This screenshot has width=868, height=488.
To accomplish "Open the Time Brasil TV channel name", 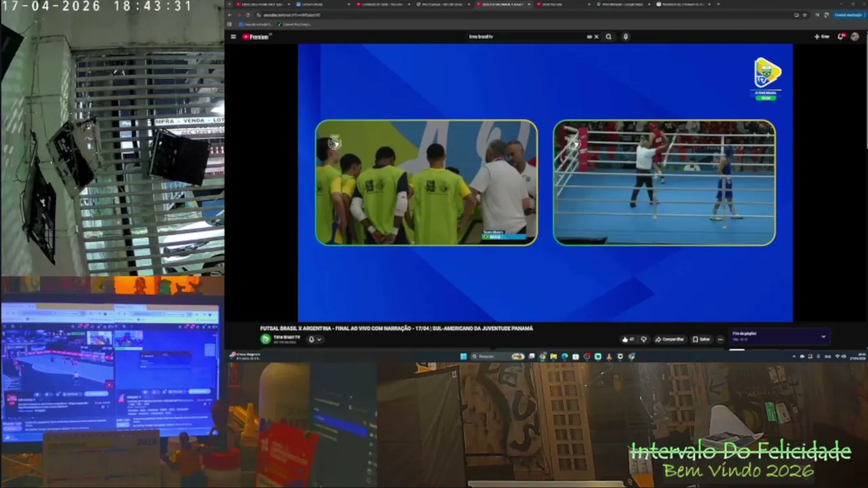I will point(287,337).
